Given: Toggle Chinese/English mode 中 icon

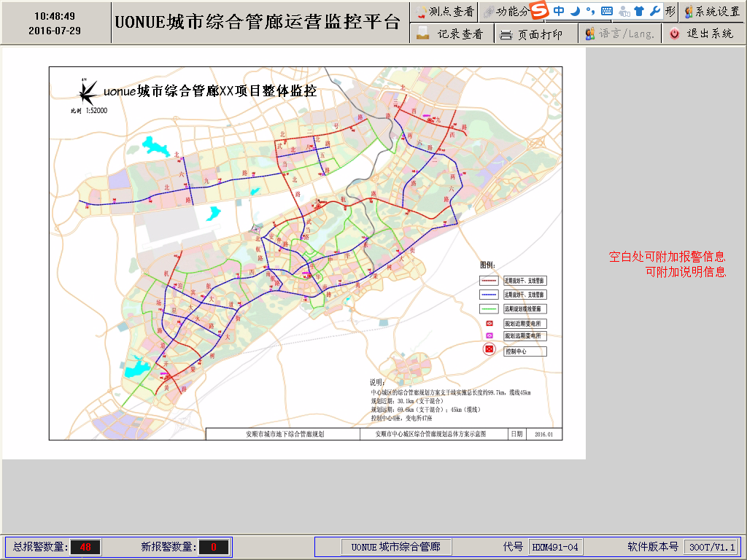Looking at the screenshot, I should pyautogui.click(x=559, y=11).
